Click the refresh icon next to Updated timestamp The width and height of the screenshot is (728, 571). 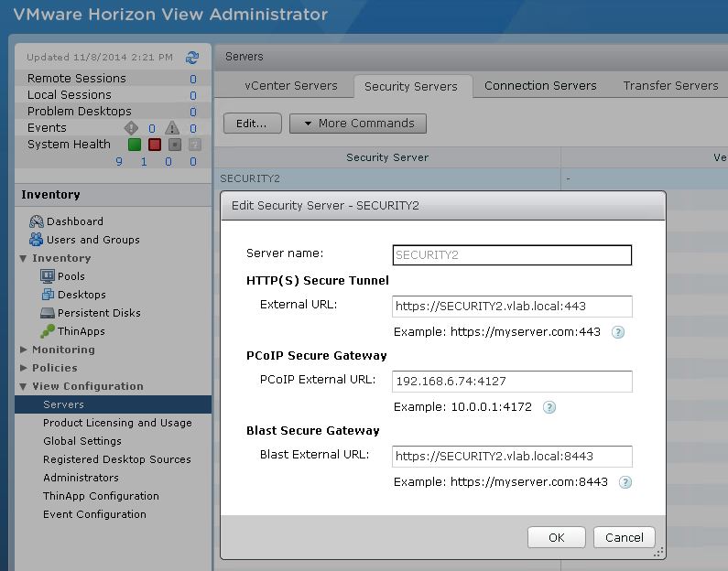tap(192, 58)
